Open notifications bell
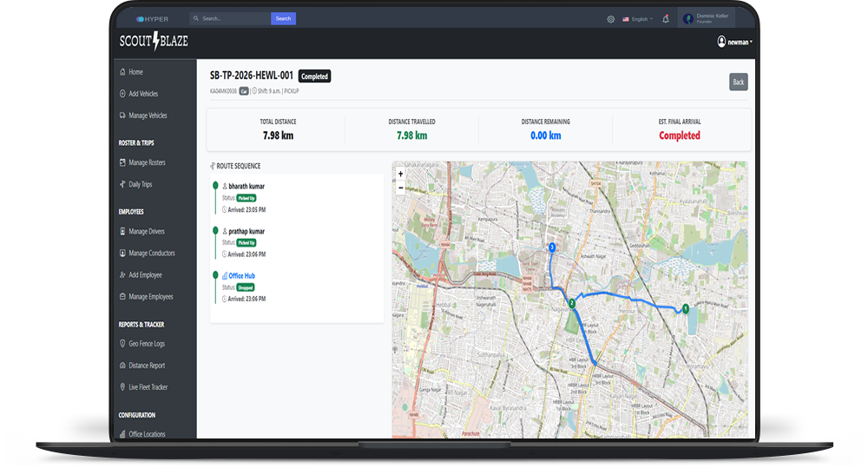 click(x=666, y=19)
